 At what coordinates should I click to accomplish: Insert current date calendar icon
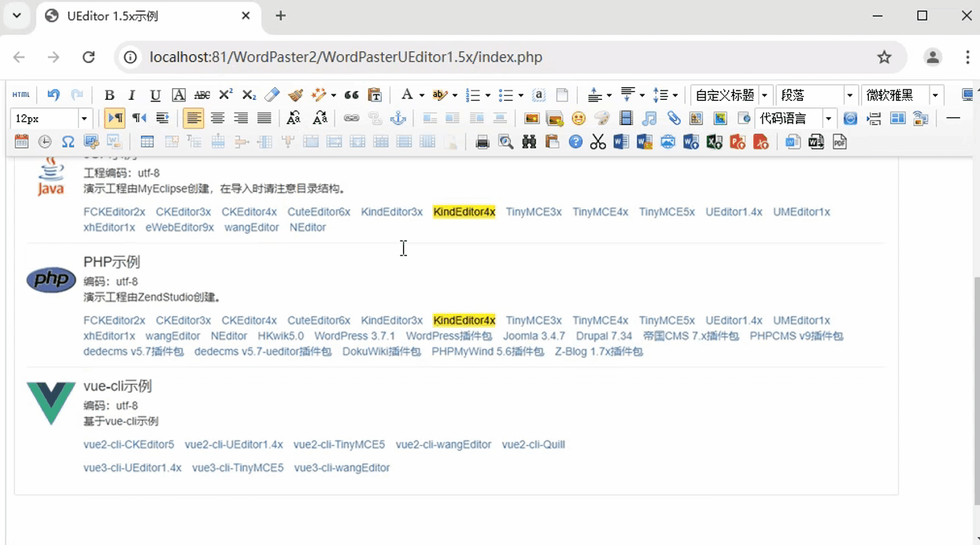pyautogui.click(x=21, y=142)
